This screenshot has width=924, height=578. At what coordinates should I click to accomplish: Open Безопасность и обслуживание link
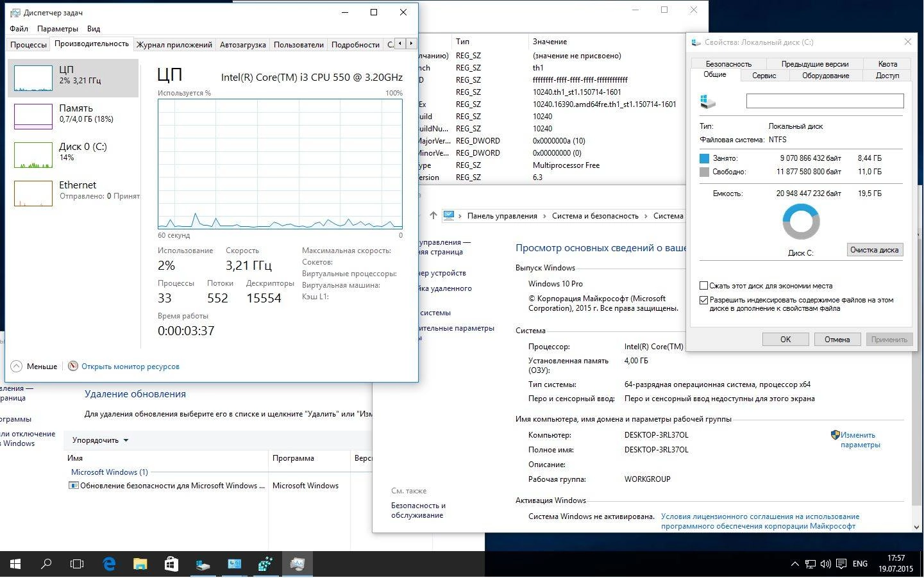coord(418,510)
